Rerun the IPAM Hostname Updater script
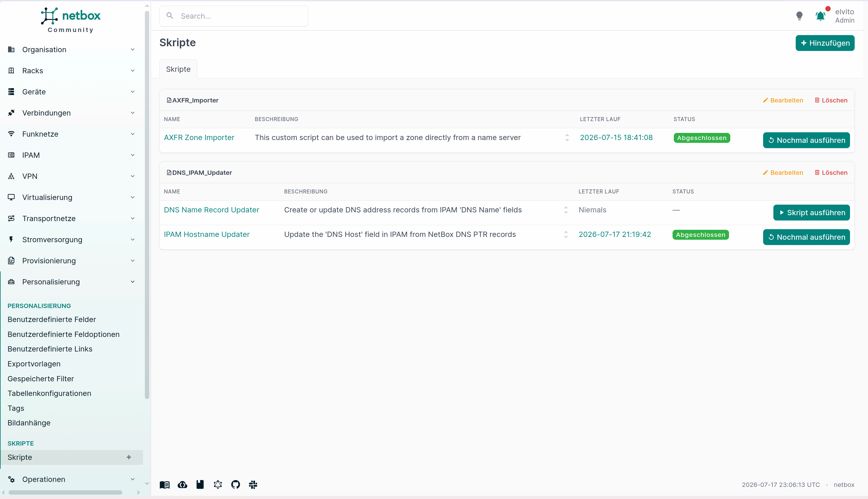868x499 pixels. [x=806, y=237]
